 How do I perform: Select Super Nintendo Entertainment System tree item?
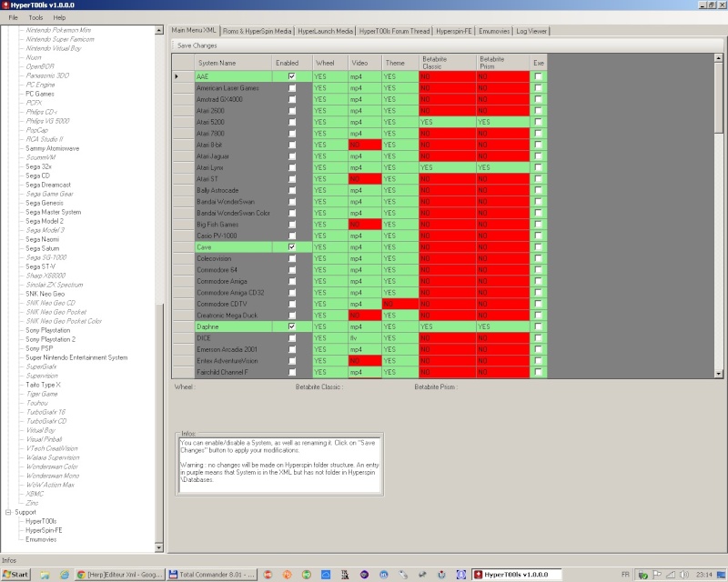(x=76, y=357)
